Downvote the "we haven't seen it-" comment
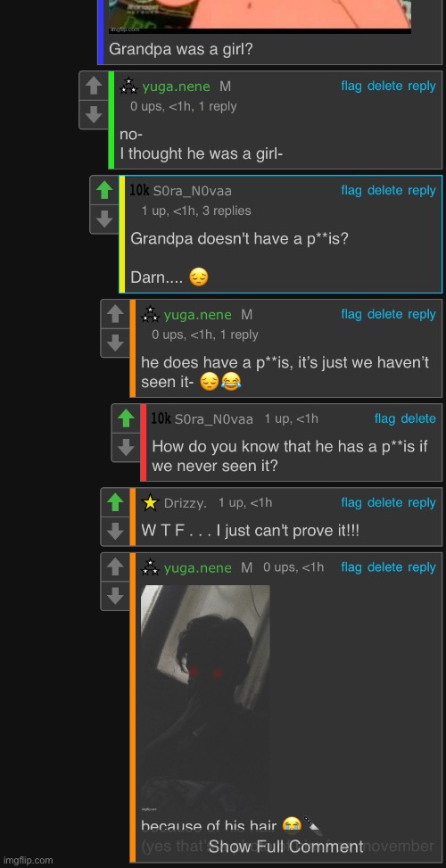Image resolution: width=446 pixels, height=868 pixels. point(115,343)
